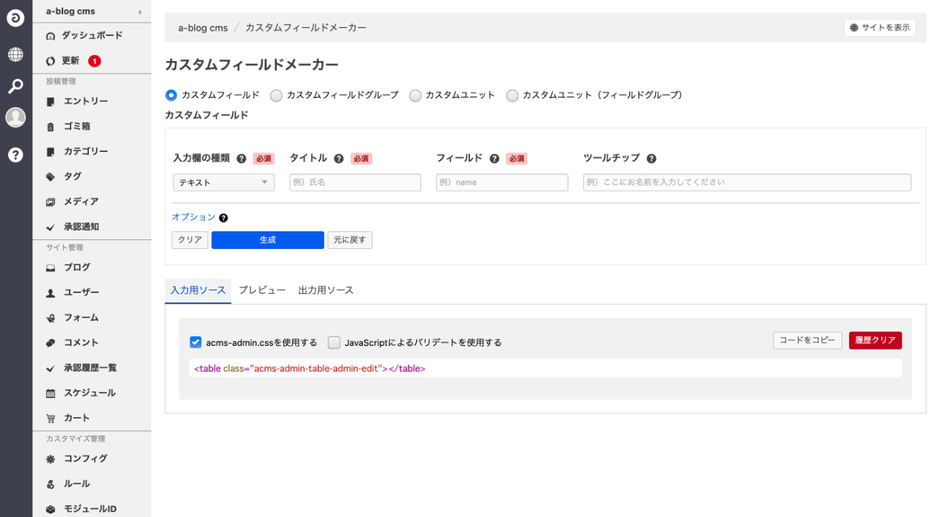
Task: Click the a-blog cms logo icon
Action: [x=15, y=18]
